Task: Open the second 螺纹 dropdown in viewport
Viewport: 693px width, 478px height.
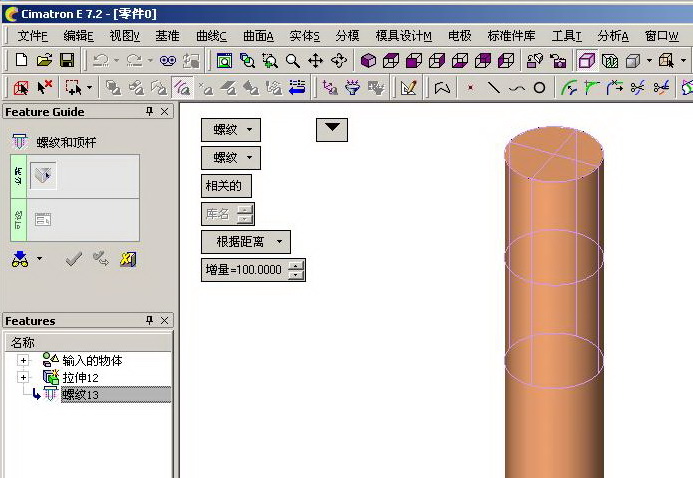Action: coord(231,158)
